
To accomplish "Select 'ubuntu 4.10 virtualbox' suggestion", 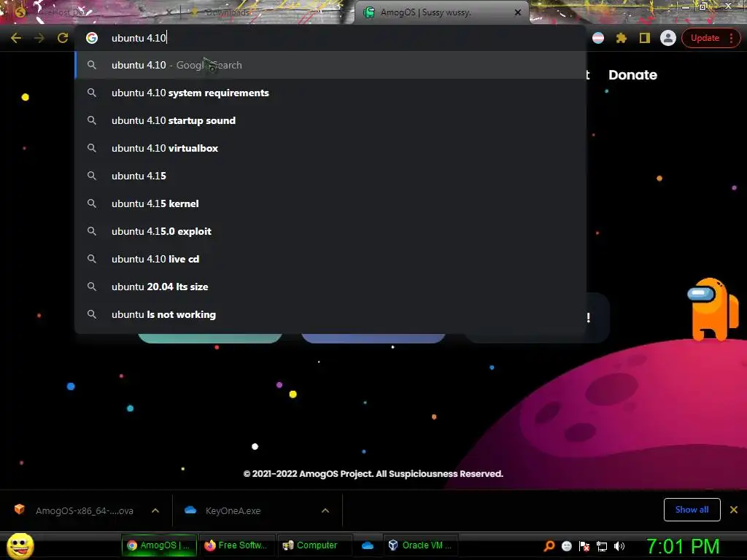I will click(330, 148).
